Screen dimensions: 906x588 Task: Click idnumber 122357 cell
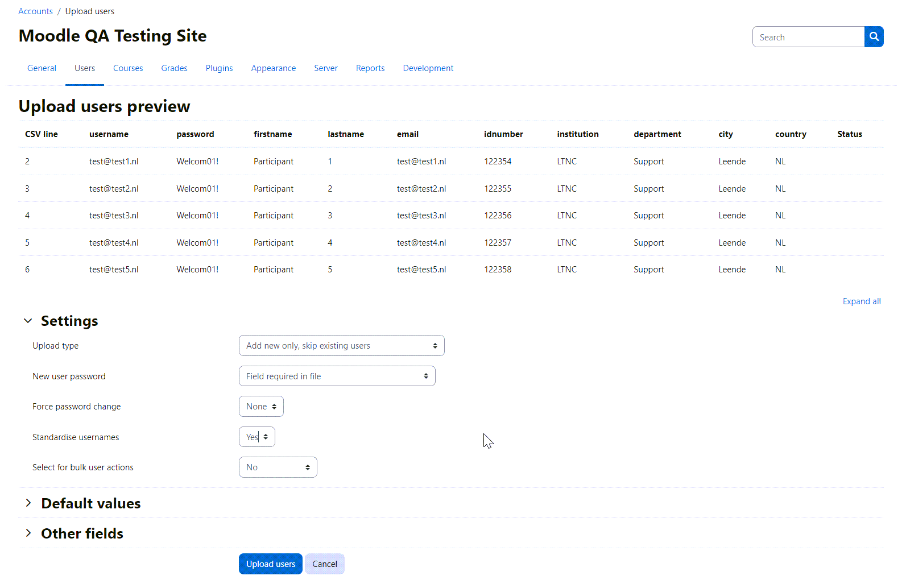coord(498,243)
